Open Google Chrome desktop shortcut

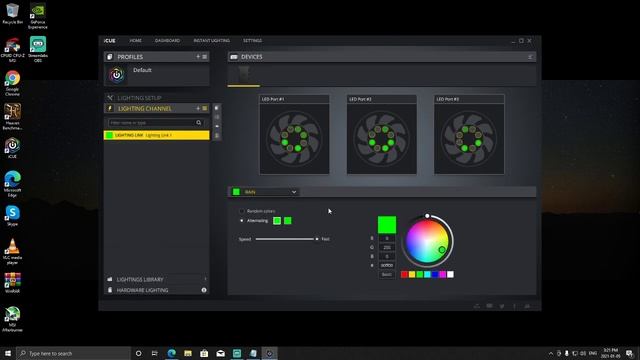12,83
